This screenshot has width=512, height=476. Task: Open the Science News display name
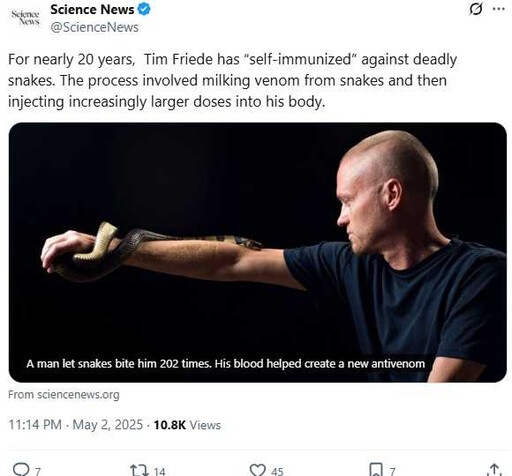click(92, 10)
